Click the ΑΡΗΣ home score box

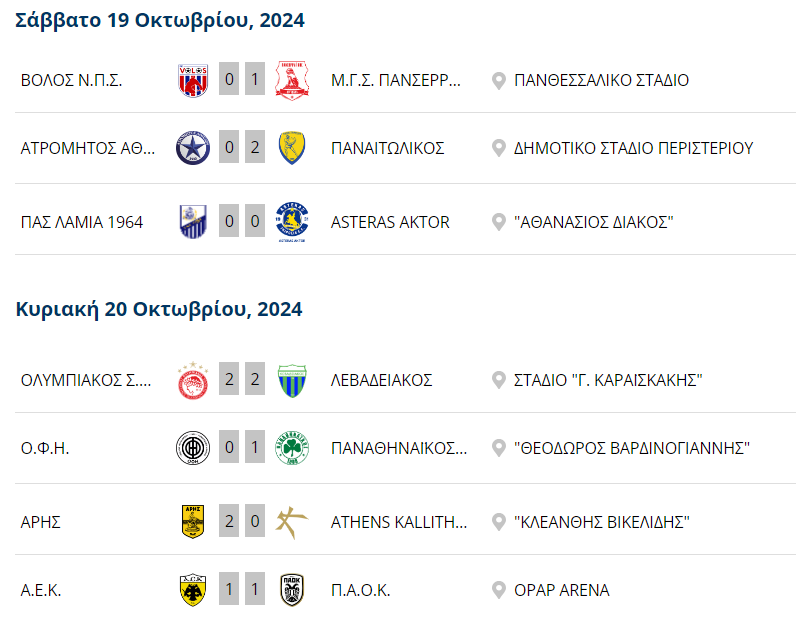tap(229, 521)
